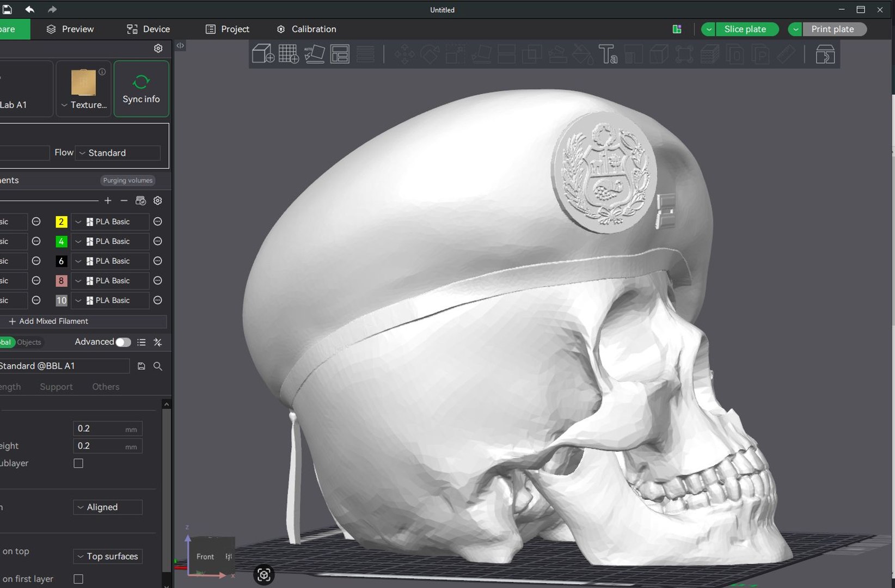Screen dimensions: 895x588
Task: Save the process preset icon
Action: [141, 366]
